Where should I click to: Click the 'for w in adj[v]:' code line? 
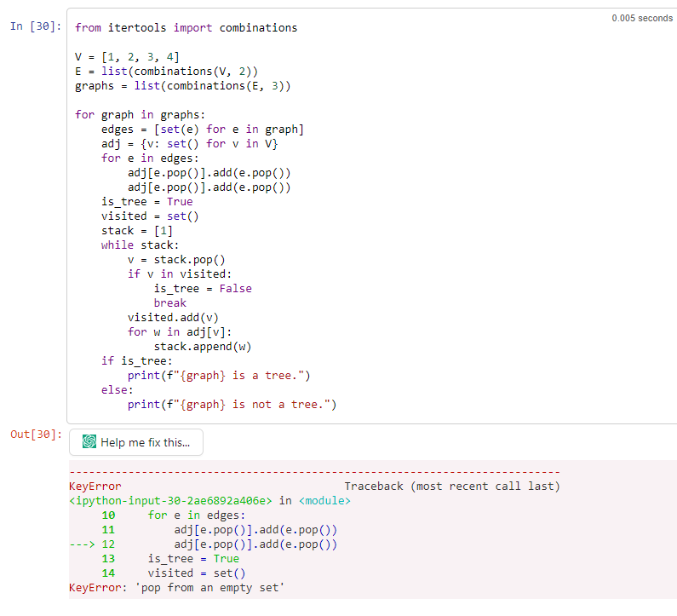point(180,331)
